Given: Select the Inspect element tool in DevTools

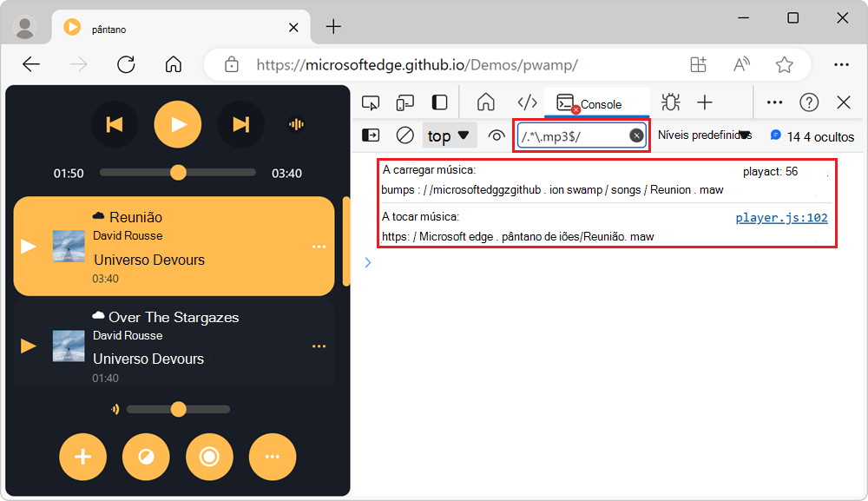Looking at the screenshot, I should point(371,102).
